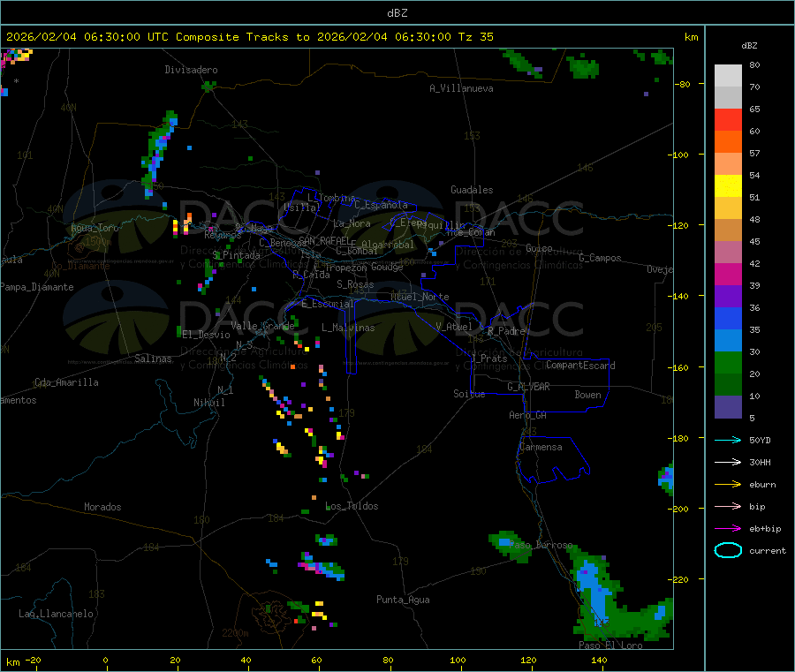Click the Pampa_Diamante place label

(37, 287)
